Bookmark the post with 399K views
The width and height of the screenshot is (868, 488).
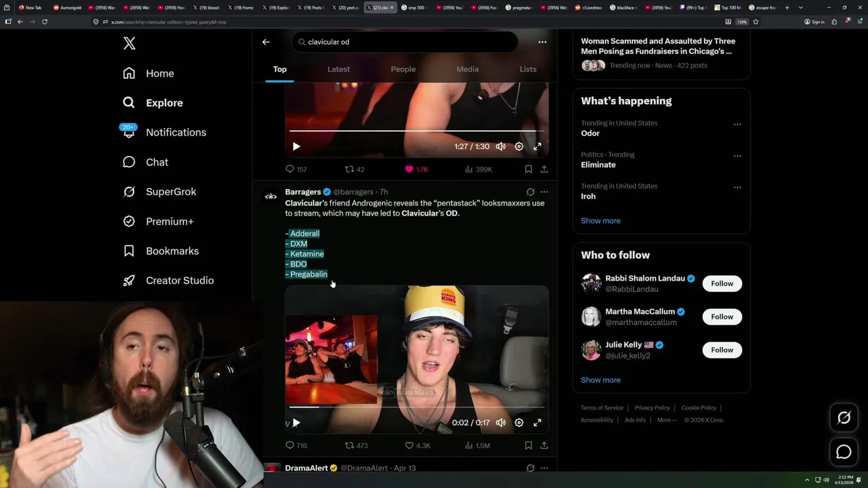pyautogui.click(x=528, y=169)
